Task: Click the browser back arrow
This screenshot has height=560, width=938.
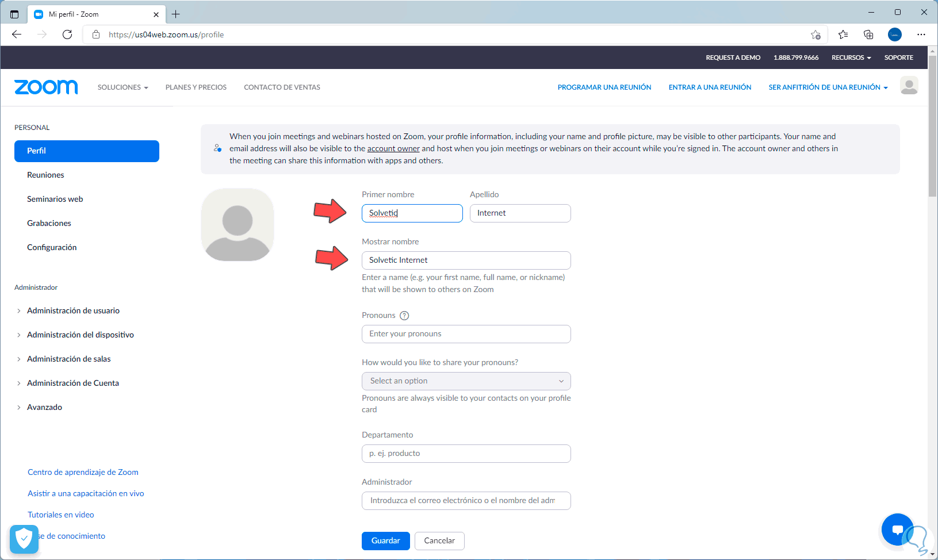Action: (x=17, y=34)
